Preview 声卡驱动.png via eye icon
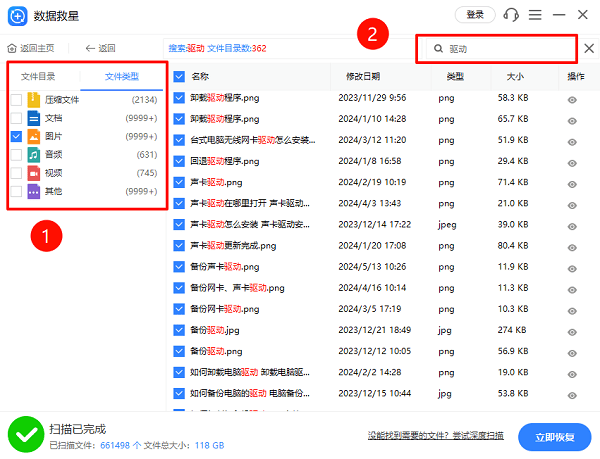 [572, 184]
